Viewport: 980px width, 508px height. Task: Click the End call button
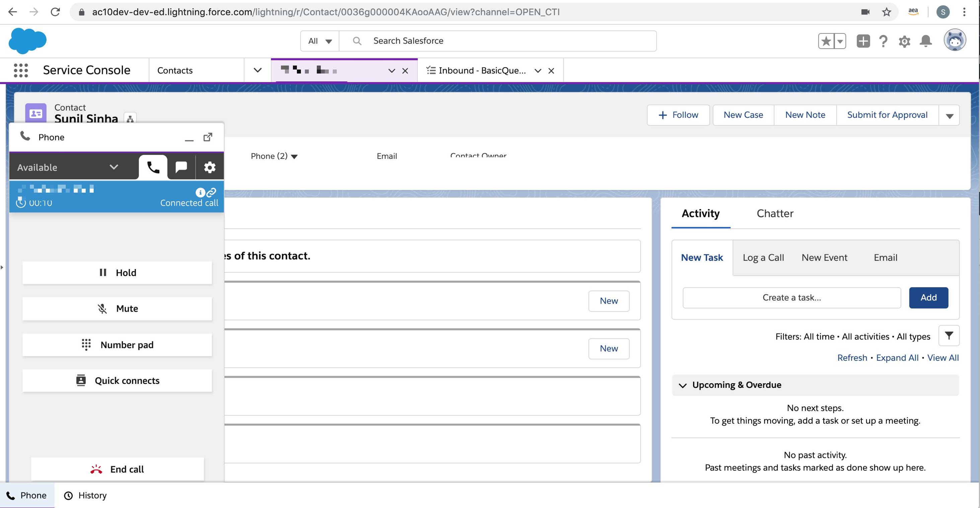pos(117,469)
